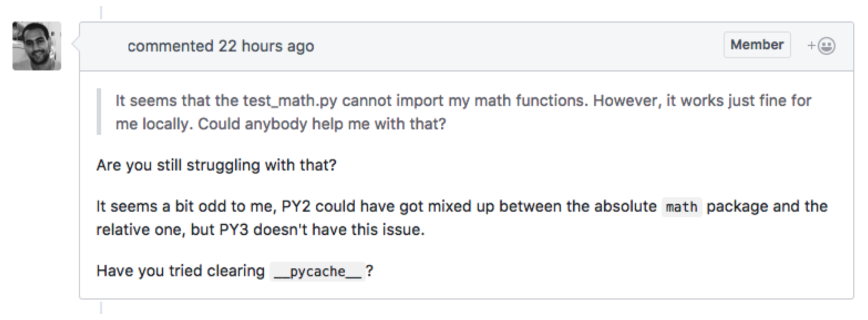Image resolution: width=868 pixels, height=320 pixels.
Task: Open the add reaction smiley icon
Action: [x=826, y=46]
